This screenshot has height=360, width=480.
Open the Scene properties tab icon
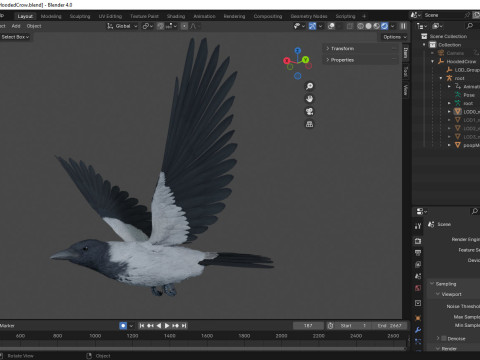[x=418, y=276]
